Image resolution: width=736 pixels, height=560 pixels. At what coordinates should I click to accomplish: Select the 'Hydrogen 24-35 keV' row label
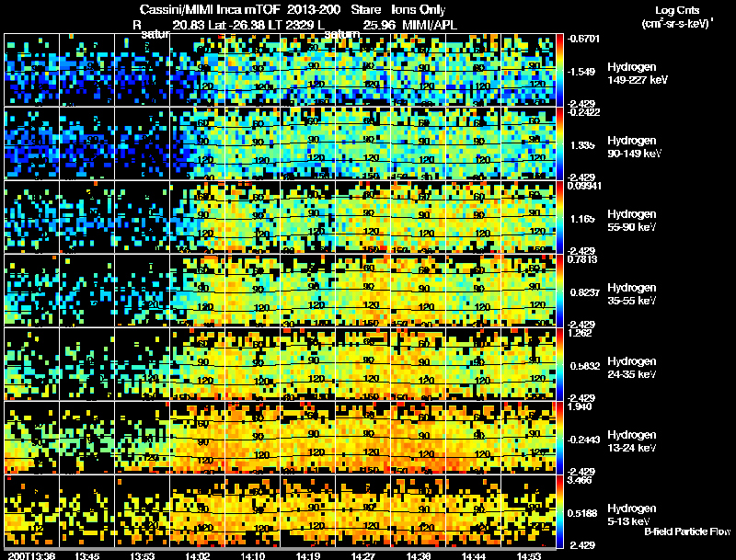[632, 368]
